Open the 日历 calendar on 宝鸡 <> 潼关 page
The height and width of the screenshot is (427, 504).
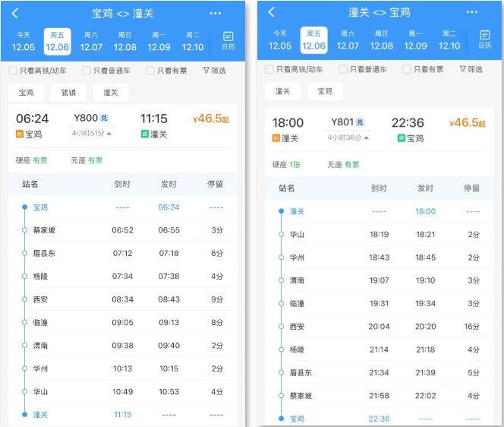tap(228, 40)
